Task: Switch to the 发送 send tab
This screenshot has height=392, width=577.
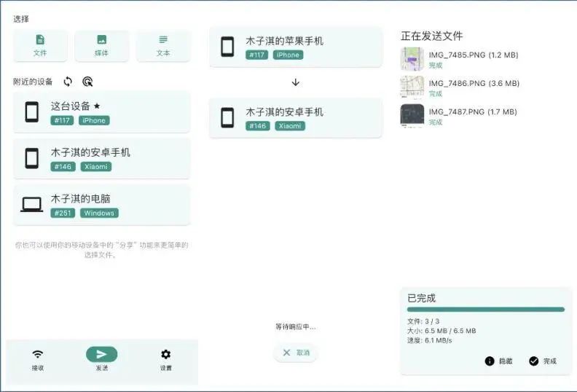Action: coord(101,360)
